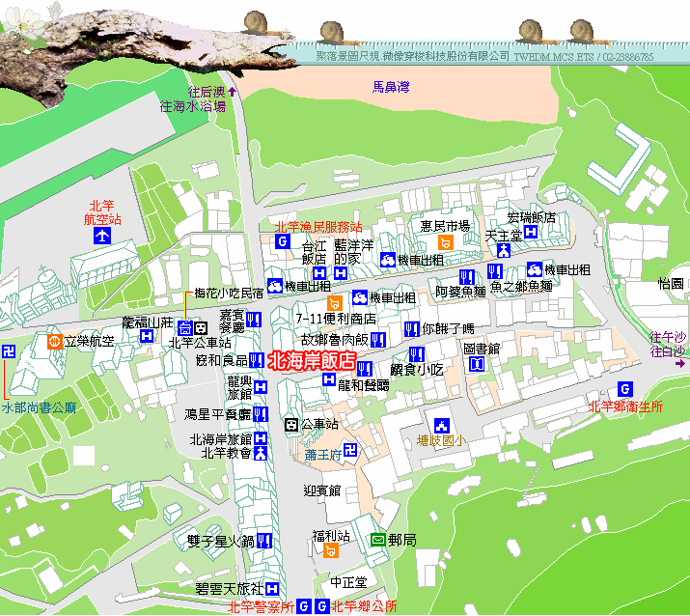Click the 饌食小吃 label
The width and height of the screenshot is (690, 616).
tap(417, 370)
